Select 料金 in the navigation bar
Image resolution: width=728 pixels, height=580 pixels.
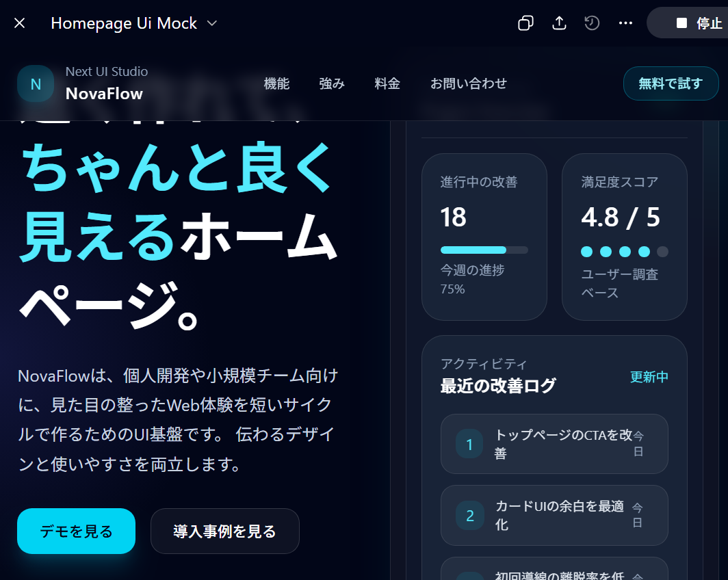[x=387, y=83]
